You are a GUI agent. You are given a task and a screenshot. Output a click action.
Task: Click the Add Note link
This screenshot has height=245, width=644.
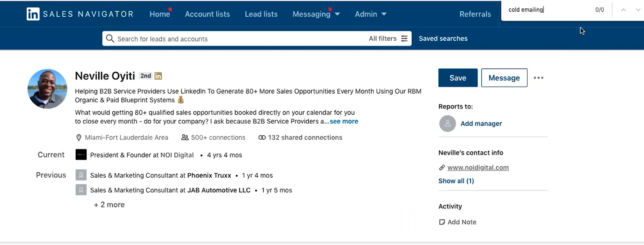(462, 222)
